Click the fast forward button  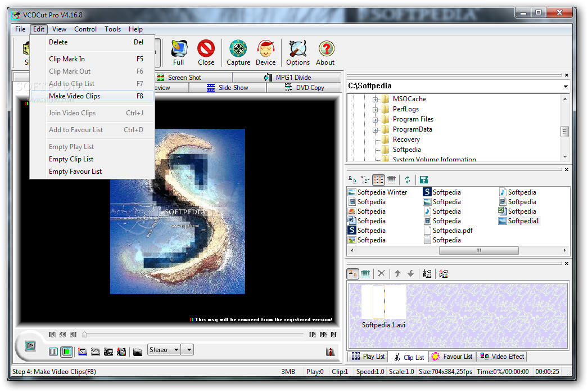(323, 334)
